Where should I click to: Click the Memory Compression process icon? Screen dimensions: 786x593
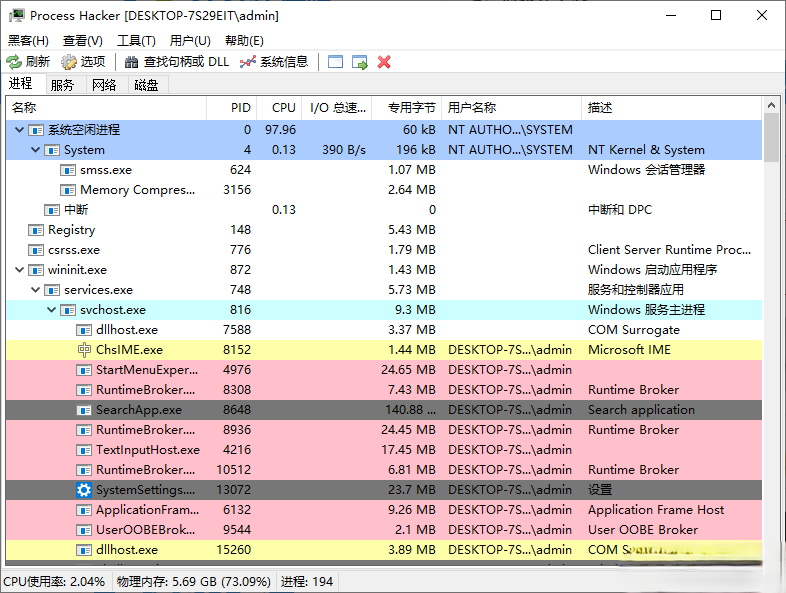(68, 190)
